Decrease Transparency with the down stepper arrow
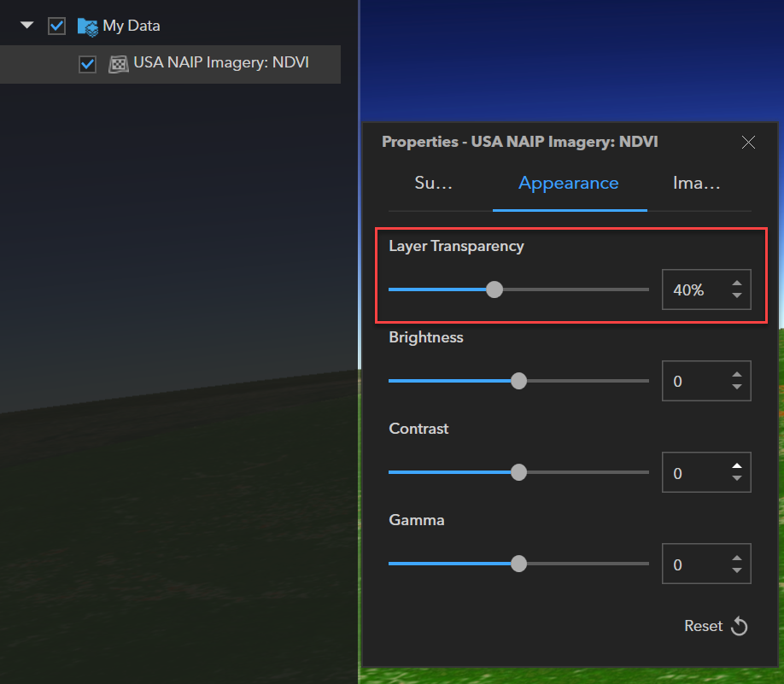 click(737, 296)
